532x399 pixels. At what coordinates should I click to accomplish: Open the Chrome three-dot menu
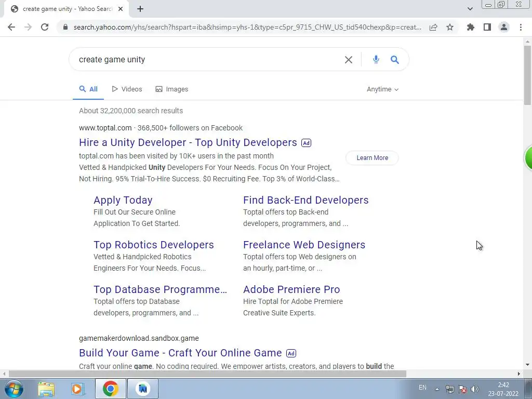[521, 27]
